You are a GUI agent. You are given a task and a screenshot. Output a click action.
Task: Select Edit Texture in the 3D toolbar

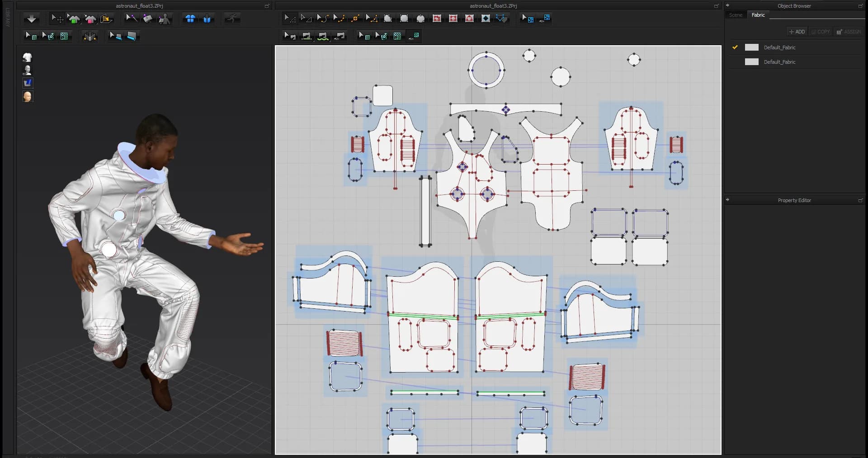click(31, 36)
